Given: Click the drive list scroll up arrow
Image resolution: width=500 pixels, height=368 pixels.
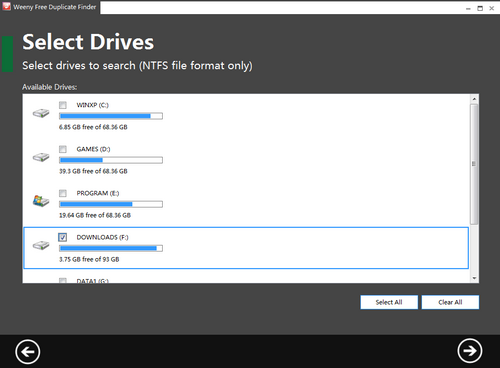Looking at the screenshot, I should point(474,99).
